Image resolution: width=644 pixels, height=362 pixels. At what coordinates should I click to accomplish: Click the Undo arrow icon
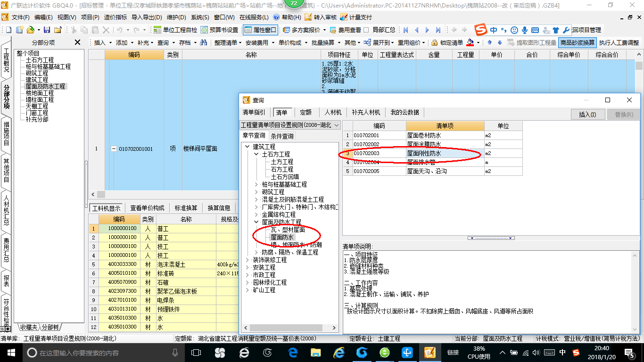point(119,30)
